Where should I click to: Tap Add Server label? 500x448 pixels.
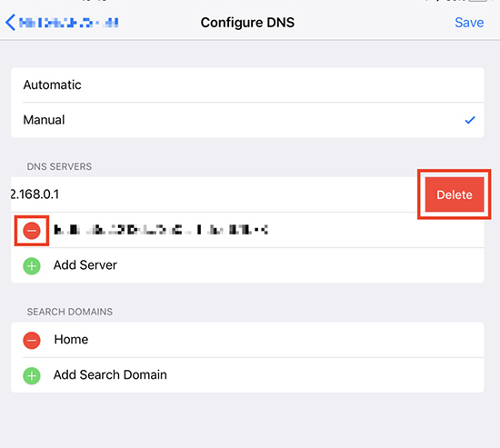click(85, 265)
